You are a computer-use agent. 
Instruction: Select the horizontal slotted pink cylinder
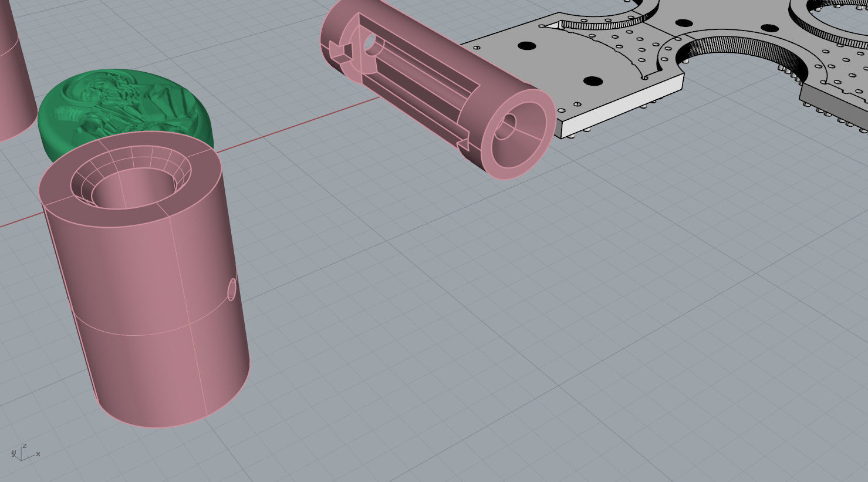pyautogui.click(x=438, y=87)
